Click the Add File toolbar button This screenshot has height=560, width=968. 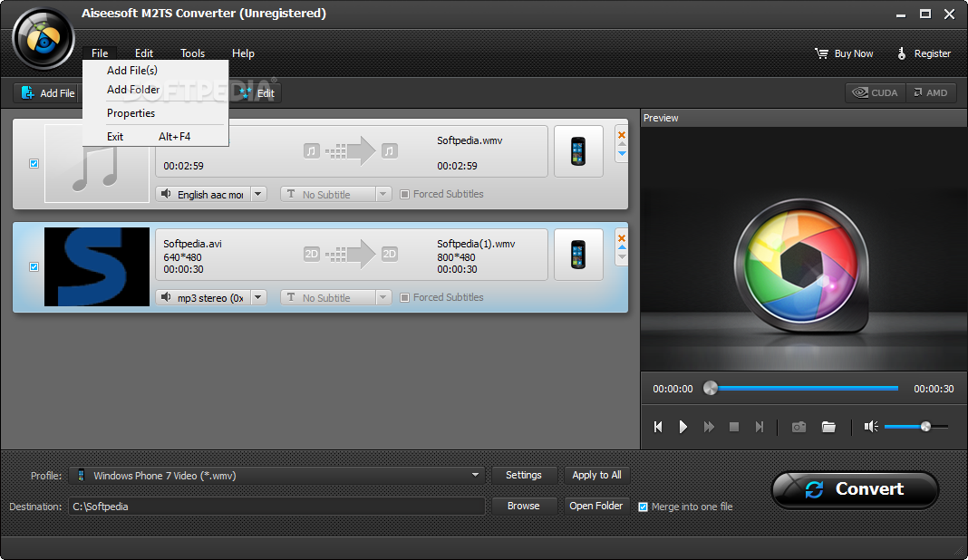[47, 93]
